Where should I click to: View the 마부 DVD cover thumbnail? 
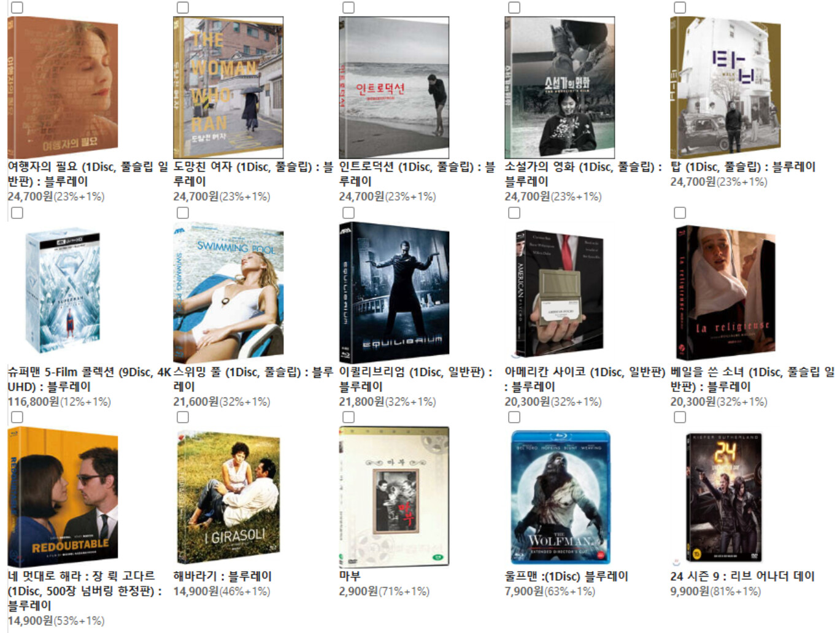(394, 497)
